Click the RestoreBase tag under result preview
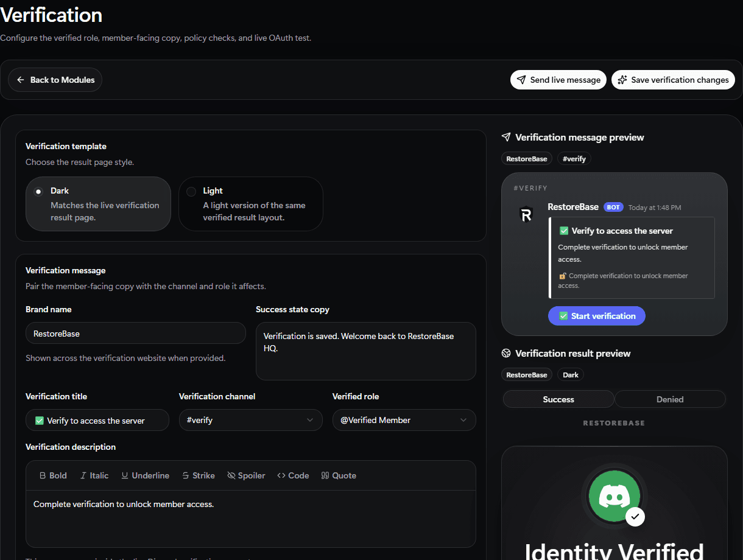This screenshot has height=560, width=743. [527, 375]
